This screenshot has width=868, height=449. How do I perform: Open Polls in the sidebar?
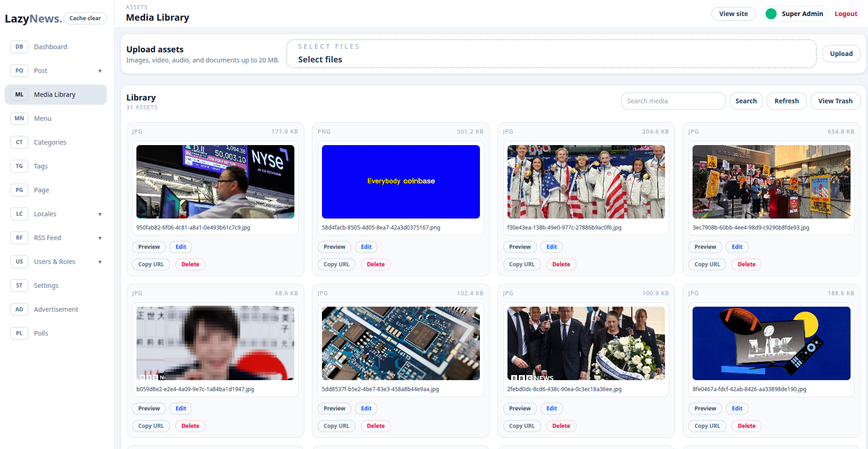click(x=56, y=333)
